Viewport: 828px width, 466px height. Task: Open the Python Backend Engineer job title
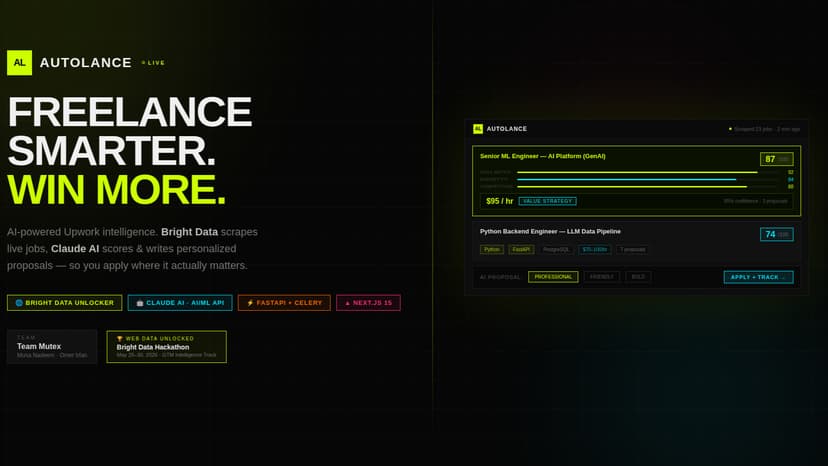[x=550, y=231]
